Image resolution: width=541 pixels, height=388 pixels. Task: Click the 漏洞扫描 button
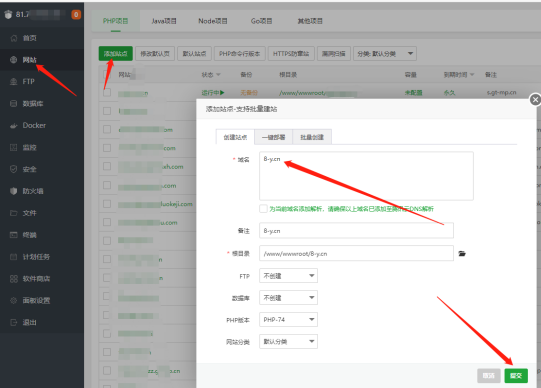coord(334,53)
